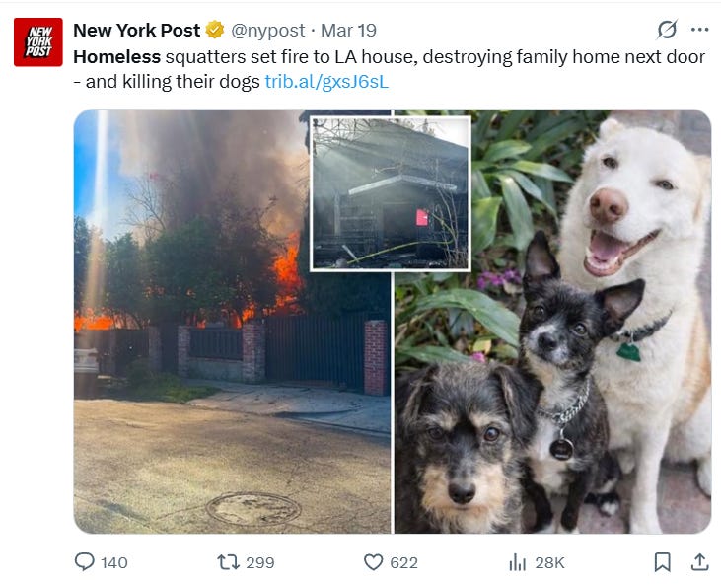Click the repost arrows icon

pos(228,561)
